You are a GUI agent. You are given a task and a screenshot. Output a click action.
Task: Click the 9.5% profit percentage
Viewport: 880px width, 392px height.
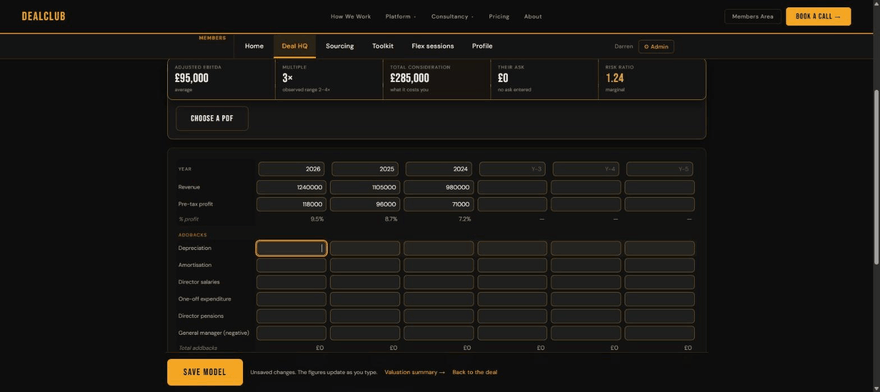(317, 219)
